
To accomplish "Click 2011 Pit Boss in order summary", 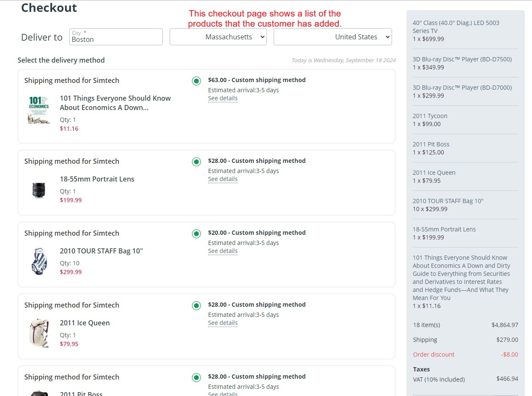I will click(431, 144).
